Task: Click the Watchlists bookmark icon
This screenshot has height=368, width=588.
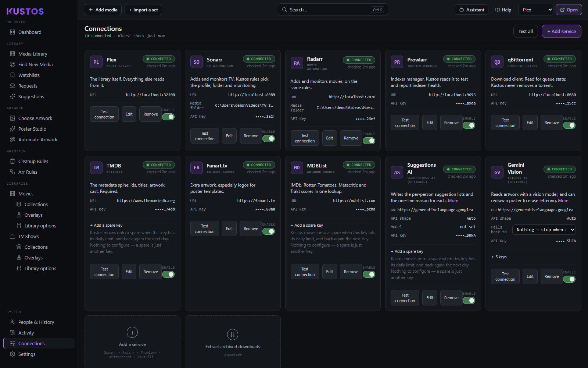Action: [12, 75]
